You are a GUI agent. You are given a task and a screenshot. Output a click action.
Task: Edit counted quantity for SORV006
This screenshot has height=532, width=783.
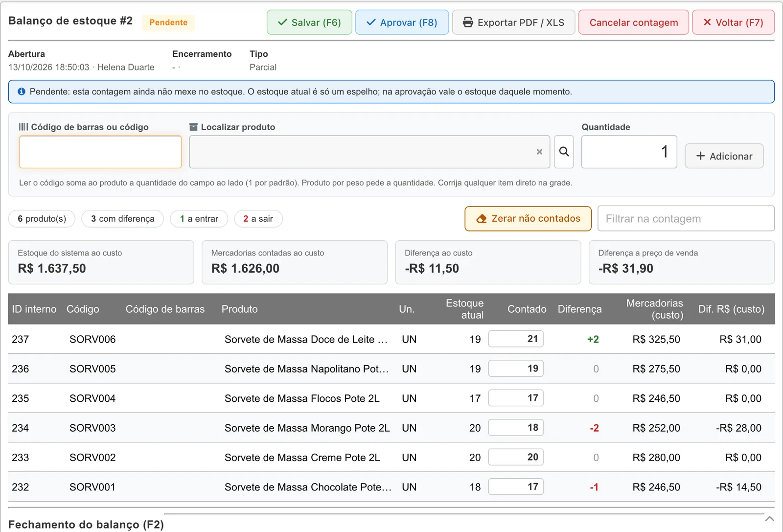pos(516,339)
